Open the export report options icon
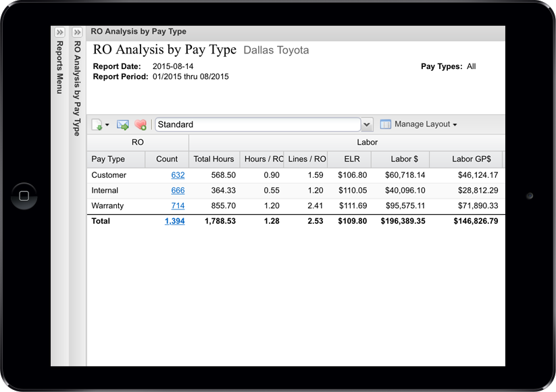The width and height of the screenshot is (556, 392). pos(97,124)
